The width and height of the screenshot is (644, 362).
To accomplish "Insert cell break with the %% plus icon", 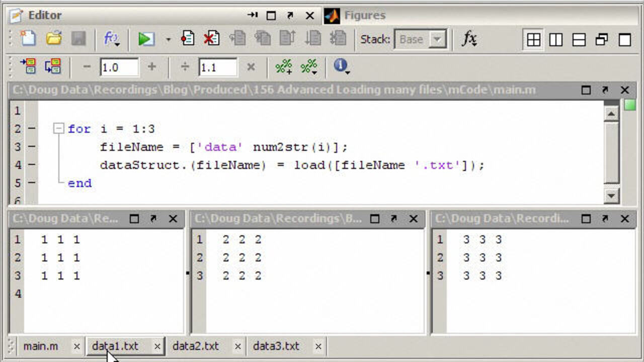I will point(283,66).
